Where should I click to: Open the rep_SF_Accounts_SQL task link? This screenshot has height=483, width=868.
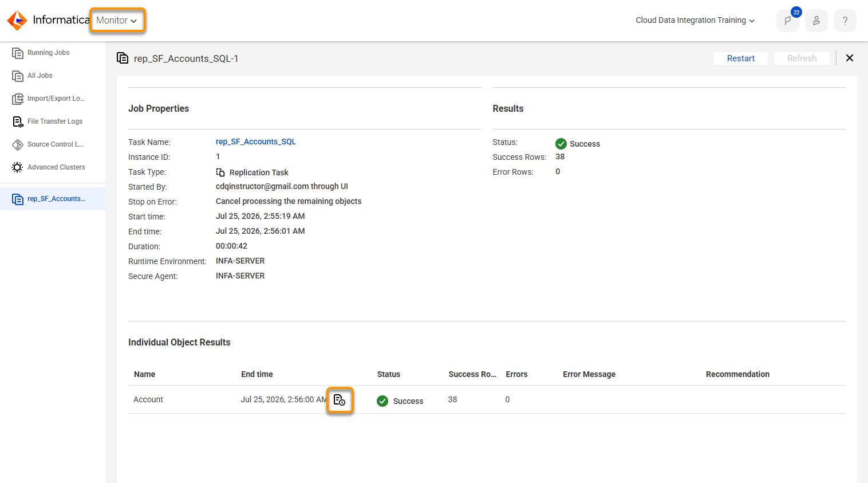tap(256, 142)
